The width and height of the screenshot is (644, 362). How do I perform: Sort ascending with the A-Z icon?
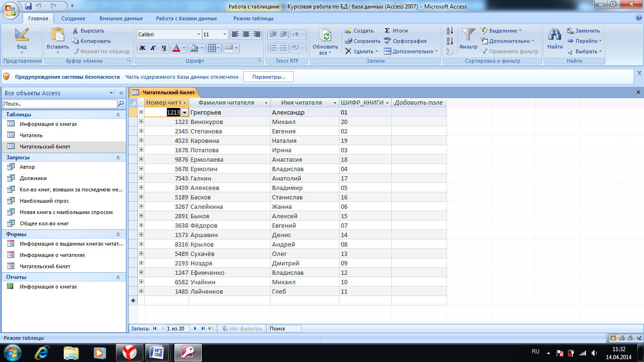click(x=449, y=31)
